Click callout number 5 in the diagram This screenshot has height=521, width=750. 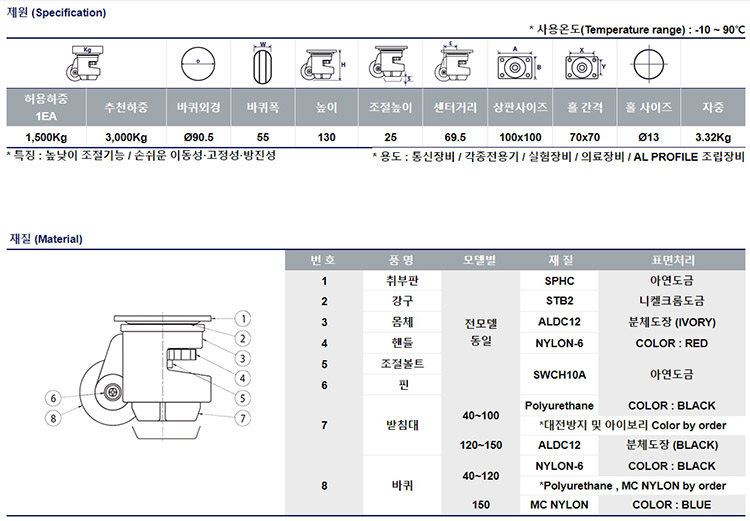pos(243,398)
